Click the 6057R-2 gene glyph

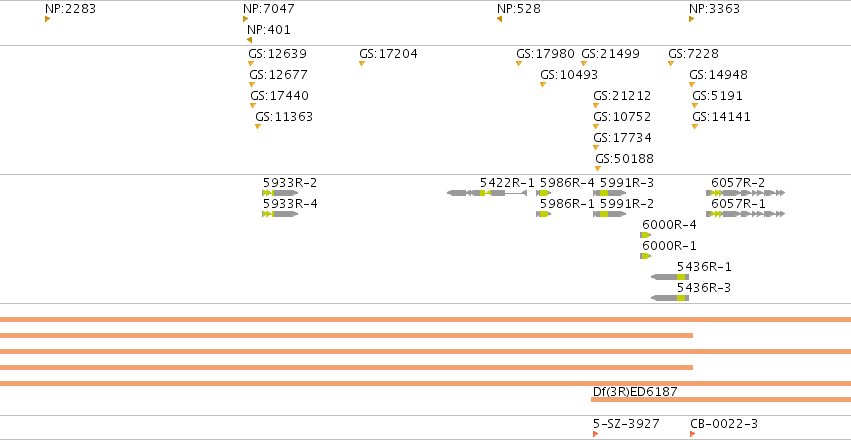746,193
